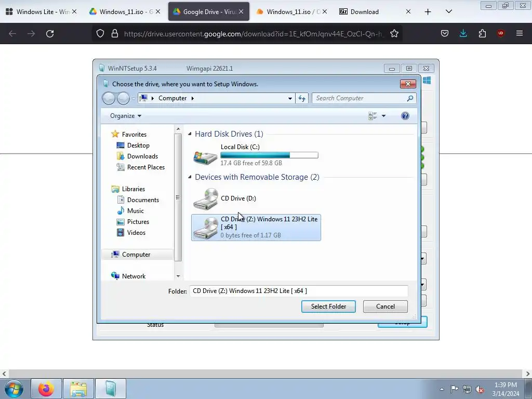Viewport: 532px width, 399px height.
Task: Click the dialog back navigation button
Action: click(x=109, y=98)
